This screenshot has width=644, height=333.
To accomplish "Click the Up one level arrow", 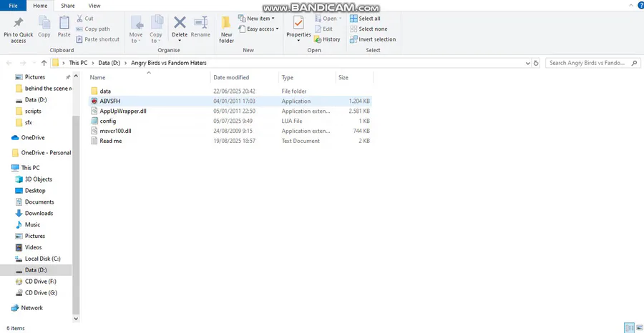I will point(44,63).
